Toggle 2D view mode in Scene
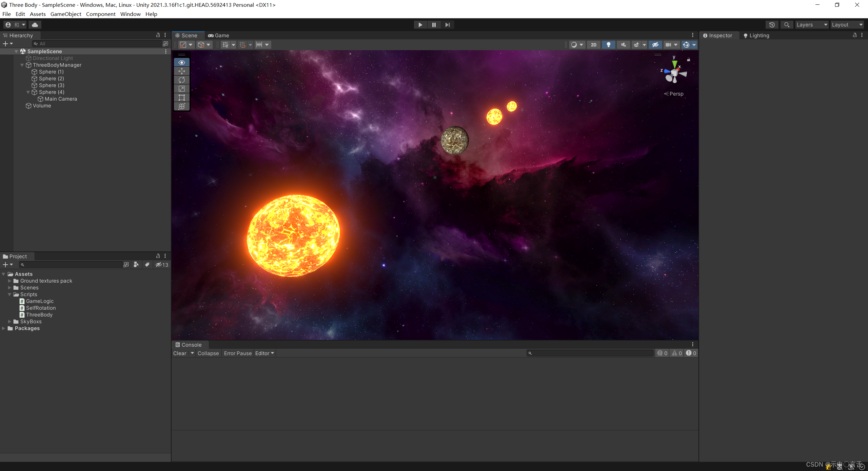This screenshot has width=868, height=471. 593,45
